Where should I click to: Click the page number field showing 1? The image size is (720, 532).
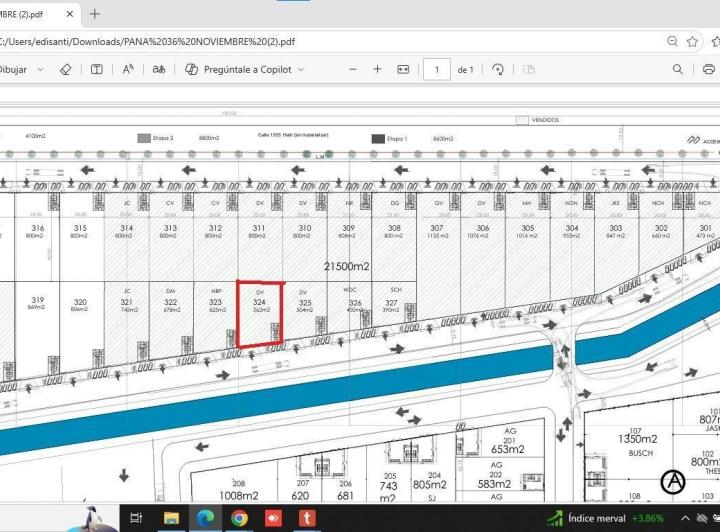(437, 70)
